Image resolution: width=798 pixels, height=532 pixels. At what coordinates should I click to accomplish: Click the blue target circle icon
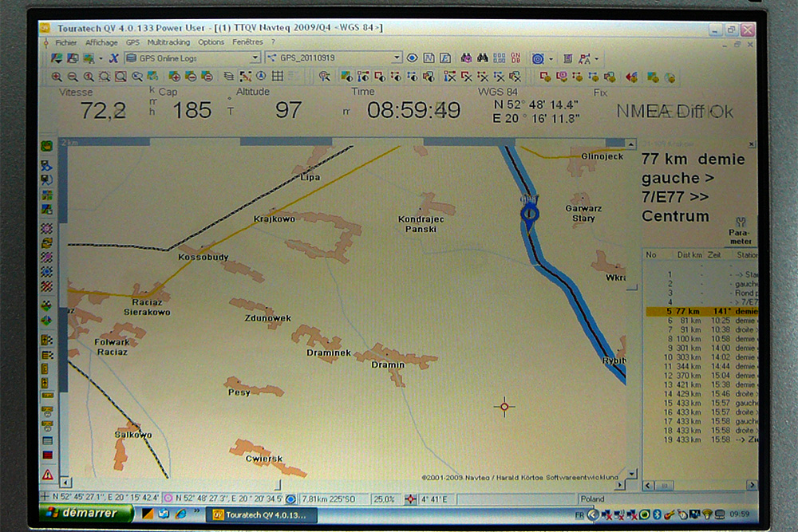[x=538, y=58]
